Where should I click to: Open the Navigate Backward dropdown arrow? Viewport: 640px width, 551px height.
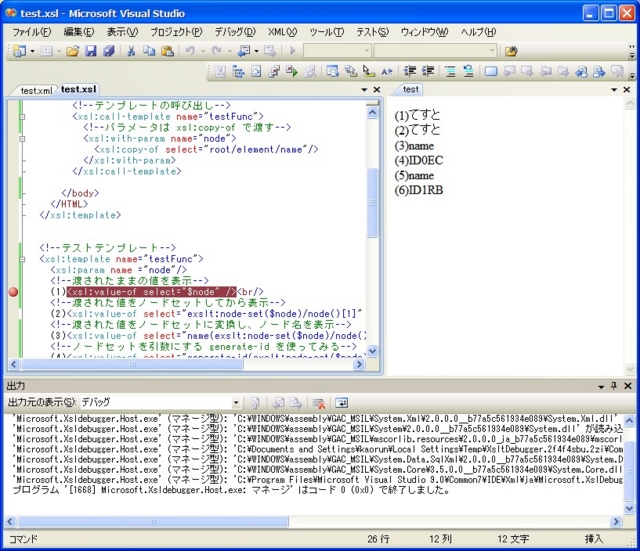(x=256, y=51)
